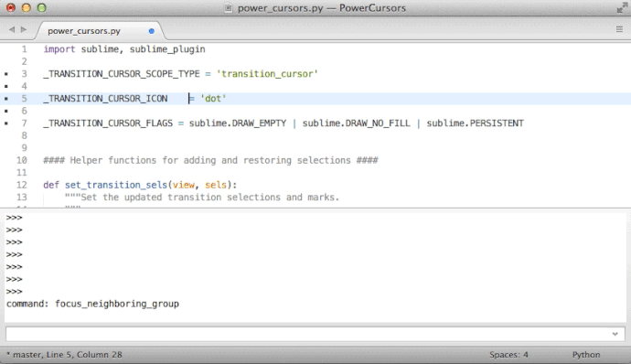Click the last >>> console prompt line
The width and height of the screenshot is (631, 364).
tap(14, 292)
